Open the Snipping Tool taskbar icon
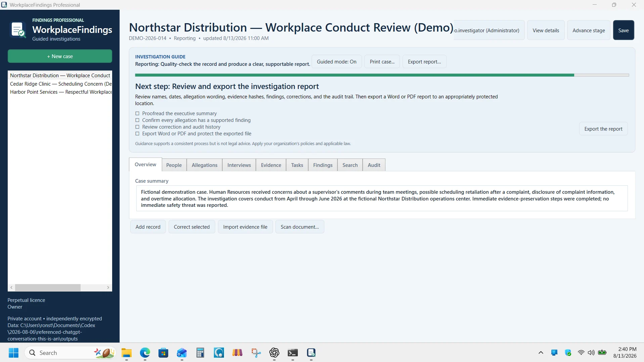 point(256,353)
